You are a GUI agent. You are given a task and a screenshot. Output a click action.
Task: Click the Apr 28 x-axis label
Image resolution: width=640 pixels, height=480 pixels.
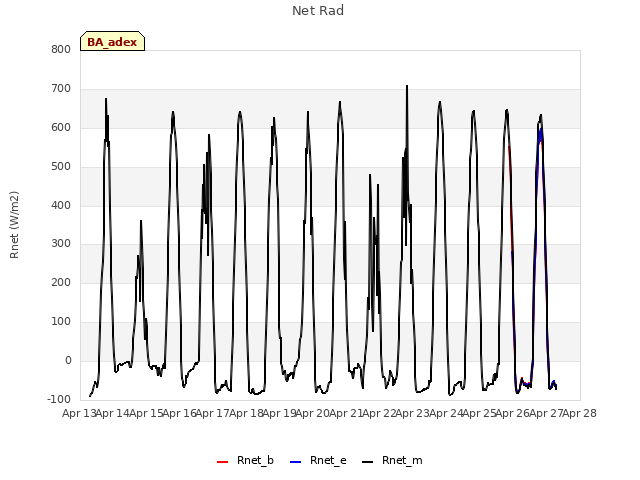click(580, 413)
